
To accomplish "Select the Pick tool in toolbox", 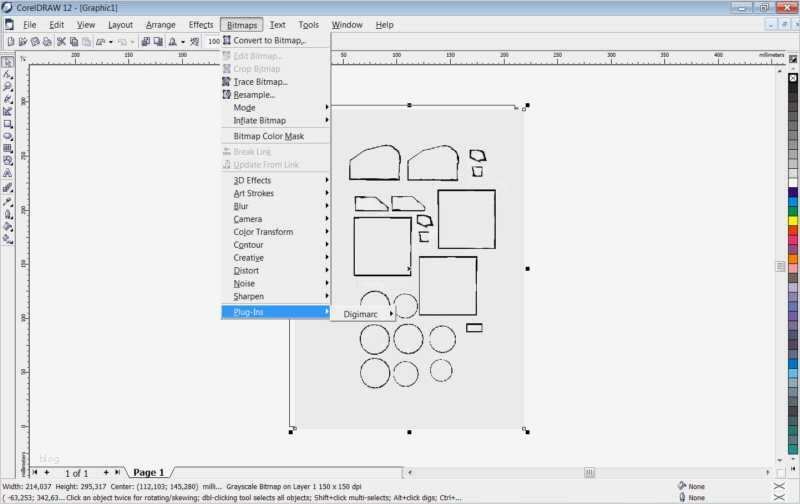I will pyautogui.click(x=8, y=62).
